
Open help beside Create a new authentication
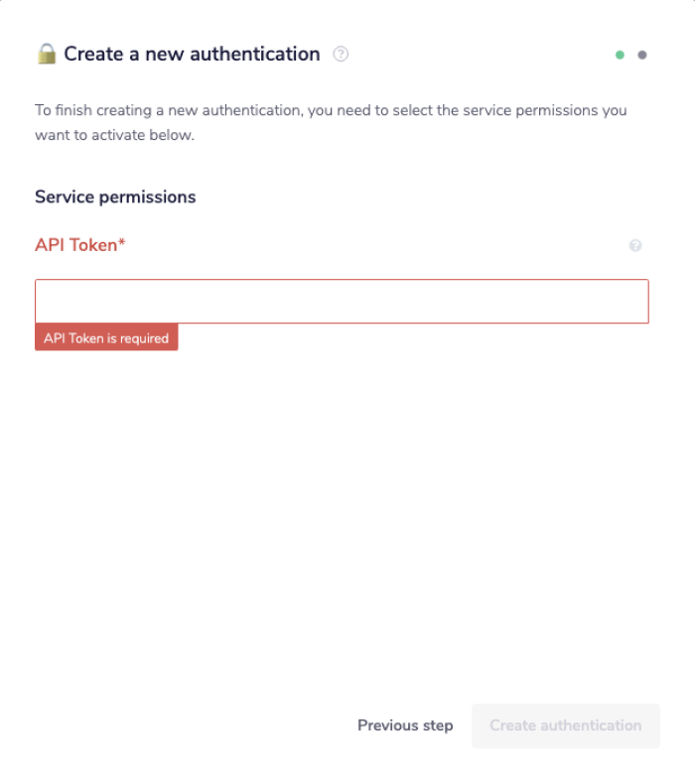(x=341, y=54)
